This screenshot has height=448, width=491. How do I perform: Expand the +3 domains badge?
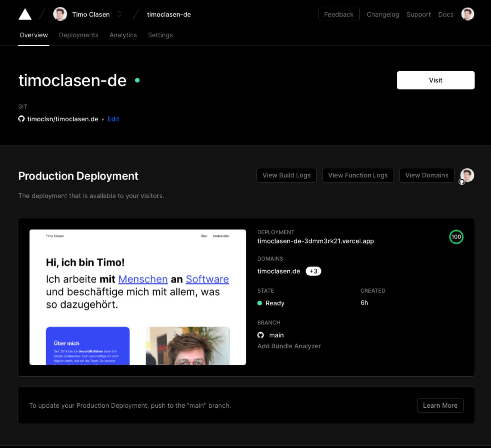(313, 271)
